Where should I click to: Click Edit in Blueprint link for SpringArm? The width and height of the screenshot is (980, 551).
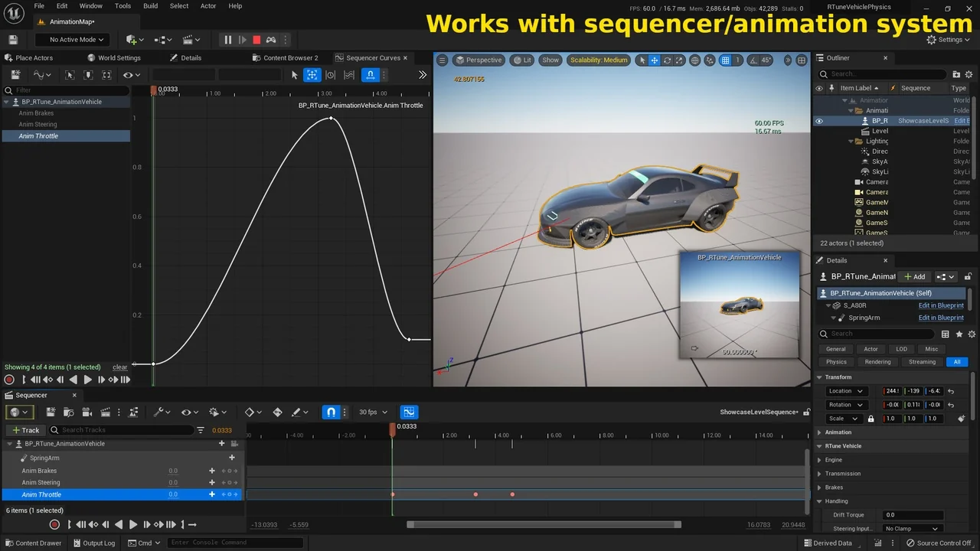[x=940, y=318]
